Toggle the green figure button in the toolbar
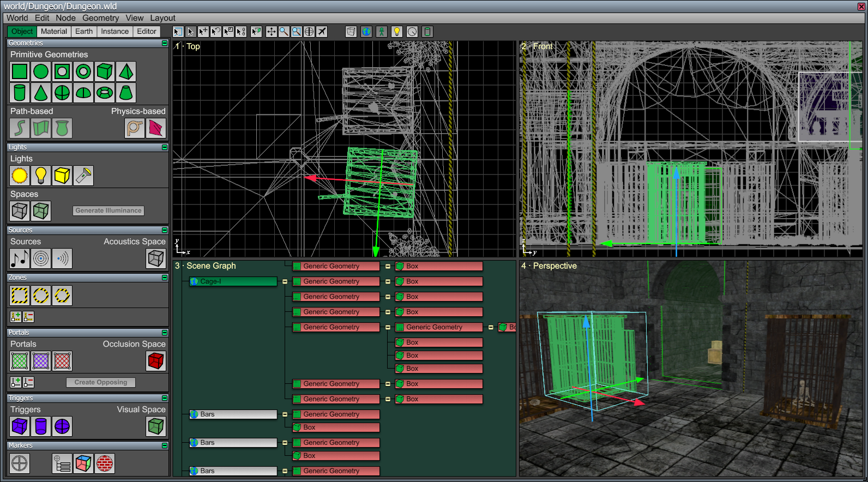 click(x=382, y=32)
